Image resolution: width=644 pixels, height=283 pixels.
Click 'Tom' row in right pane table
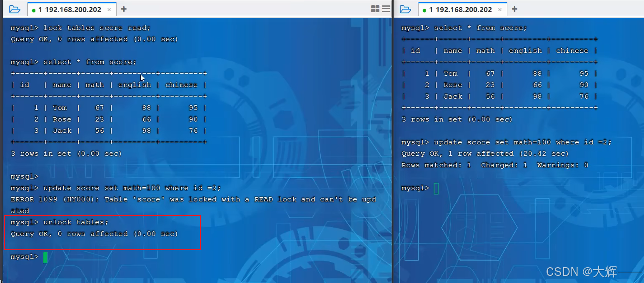[x=499, y=74]
